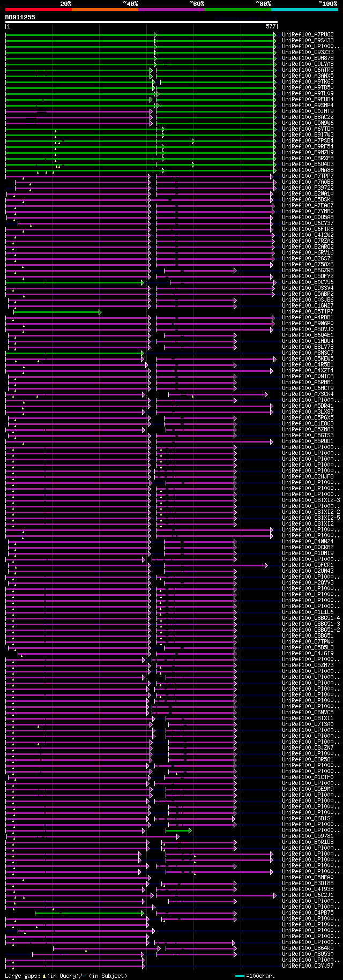This screenshot has height=980, width=343.
Task: Click the orange ~40% identity legend bar
Action: 105,10
